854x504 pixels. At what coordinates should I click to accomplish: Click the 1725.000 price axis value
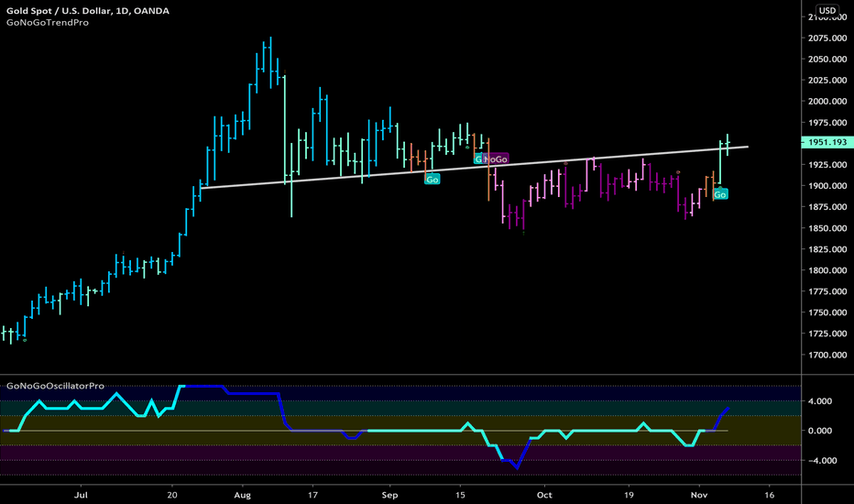(827, 334)
